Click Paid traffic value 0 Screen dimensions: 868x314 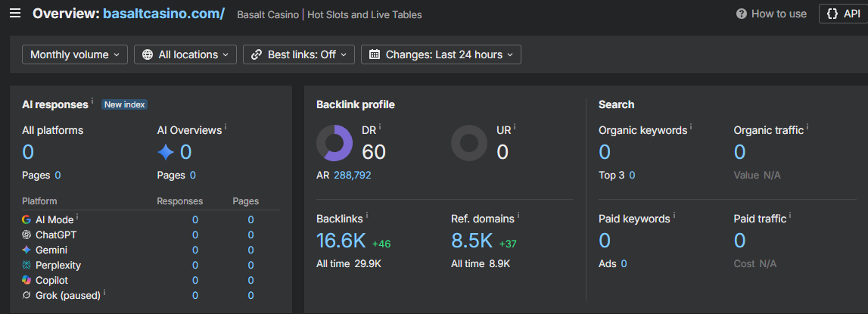(x=739, y=241)
